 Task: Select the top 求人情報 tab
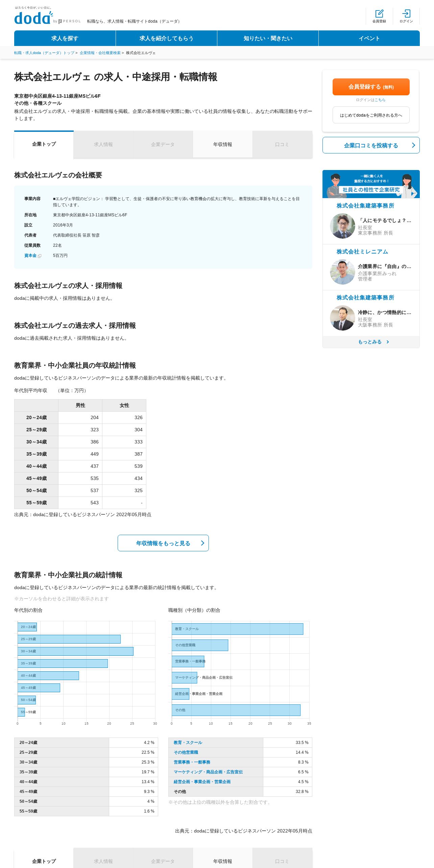point(103,144)
